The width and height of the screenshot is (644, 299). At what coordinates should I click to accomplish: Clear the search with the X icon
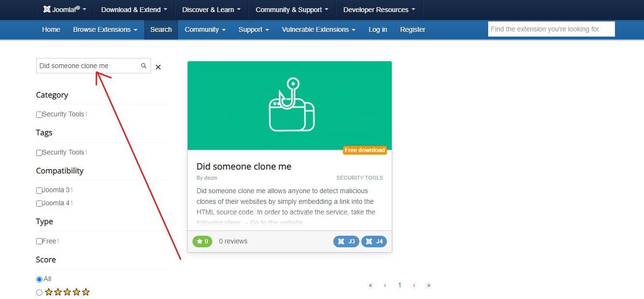pyautogui.click(x=158, y=67)
